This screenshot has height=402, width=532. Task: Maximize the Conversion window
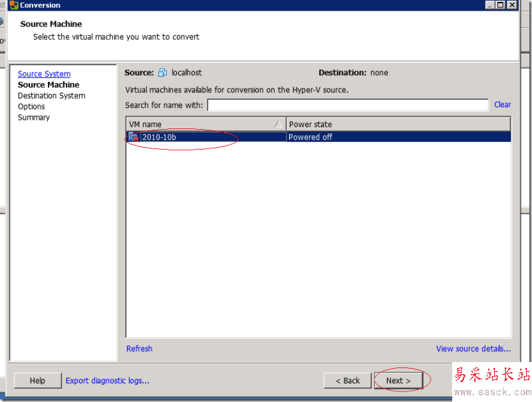click(501, 5)
